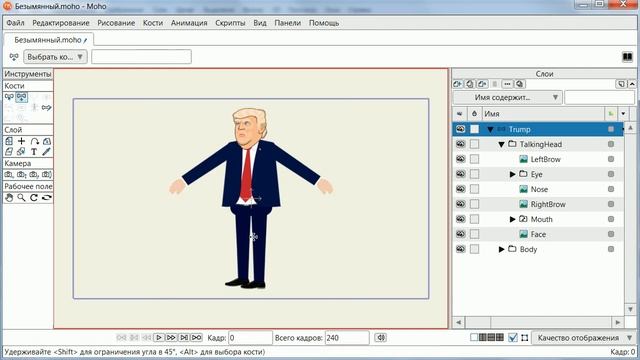Click the Кадр frame number field
This screenshot has width=640, height=360.
250,338
